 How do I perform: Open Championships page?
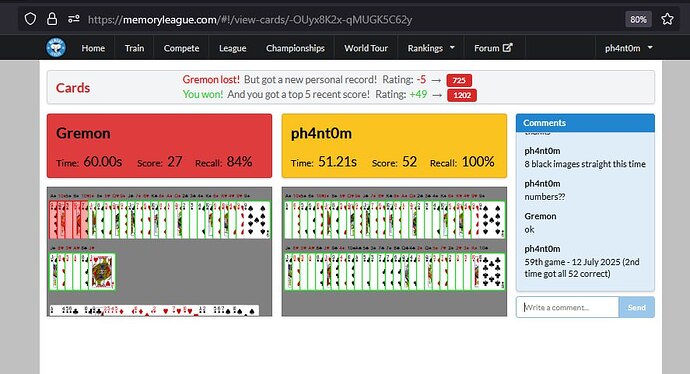[295, 48]
